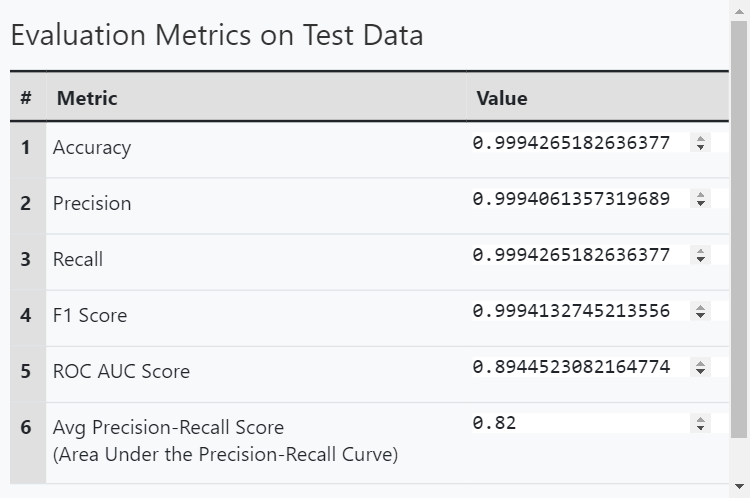Click the Avg Precision-Recall spinner arrows
Viewport: 750px width, 498px height.
tap(700, 423)
